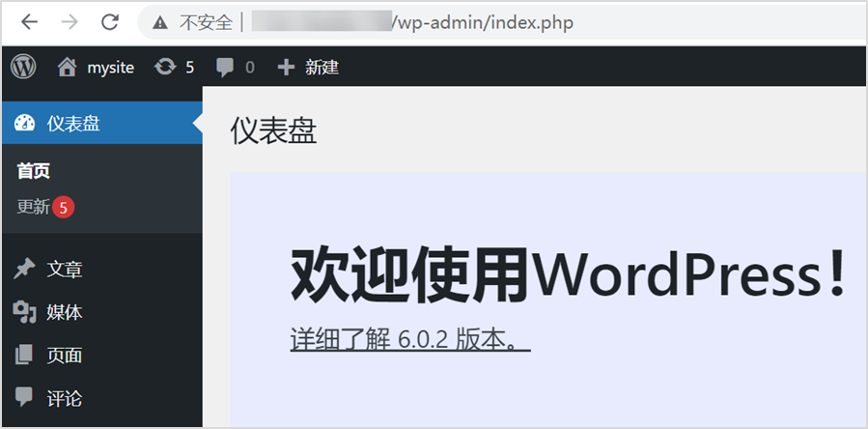Follow the 详细了解 6.0.2 版本 link
The height and width of the screenshot is (429, 868).
[x=410, y=340]
